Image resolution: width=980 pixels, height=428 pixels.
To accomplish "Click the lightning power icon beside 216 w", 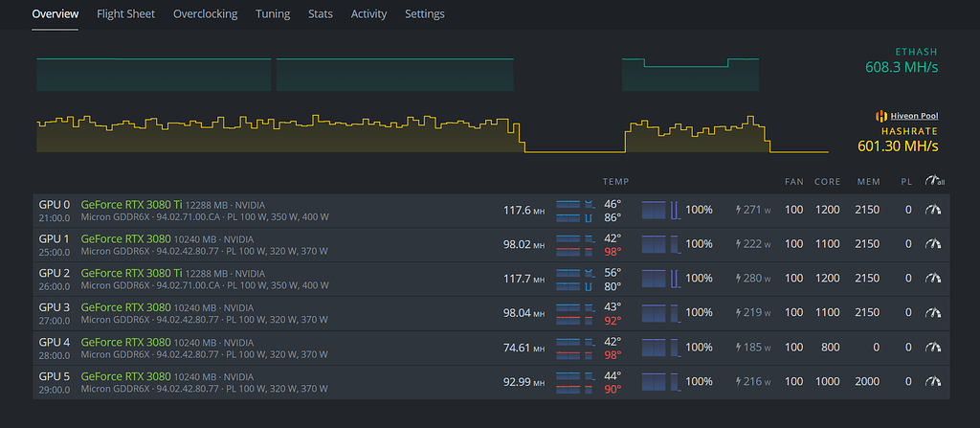I will pos(738,382).
